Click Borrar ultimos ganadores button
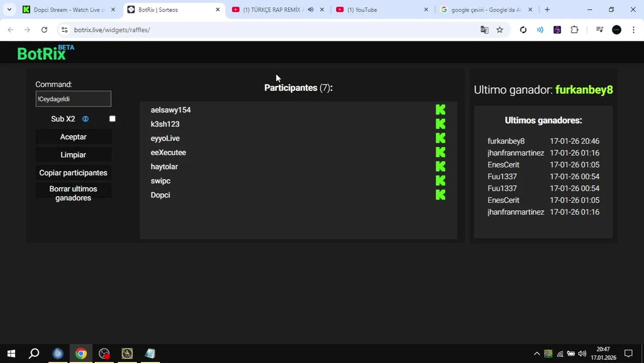Image resolution: width=644 pixels, height=363 pixels. (73, 194)
